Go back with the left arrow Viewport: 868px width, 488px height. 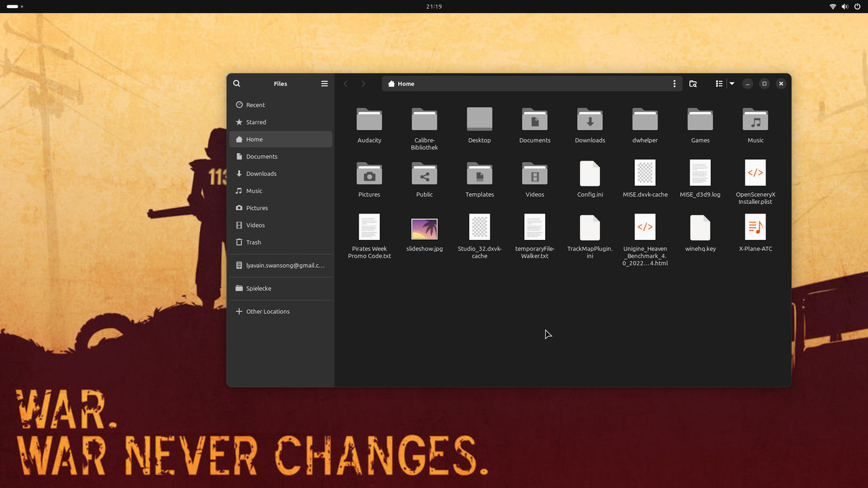[x=345, y=83]
